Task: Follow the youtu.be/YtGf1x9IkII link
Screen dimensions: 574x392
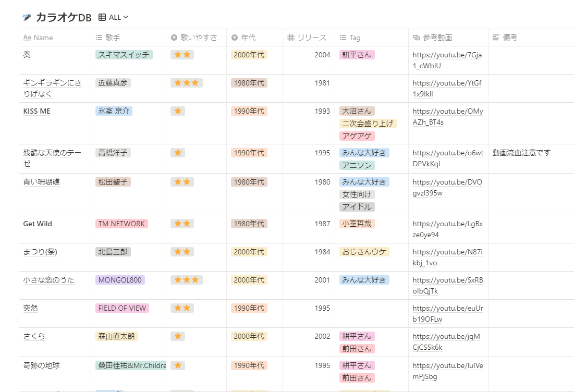Action: click(x=447, y=89)
